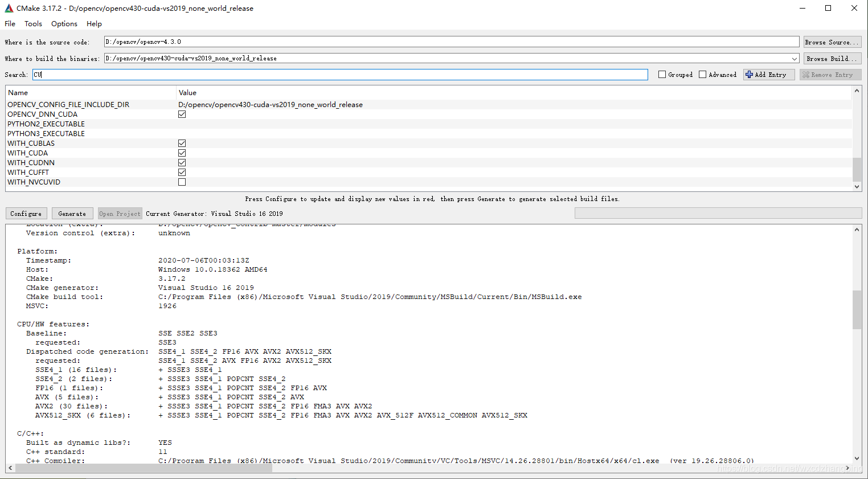Click 'Current Generator: Visual Studio 16 2019' label
The width and height of the screenshot is (868, 479).
pyautogui.click(x=214, y=214)
